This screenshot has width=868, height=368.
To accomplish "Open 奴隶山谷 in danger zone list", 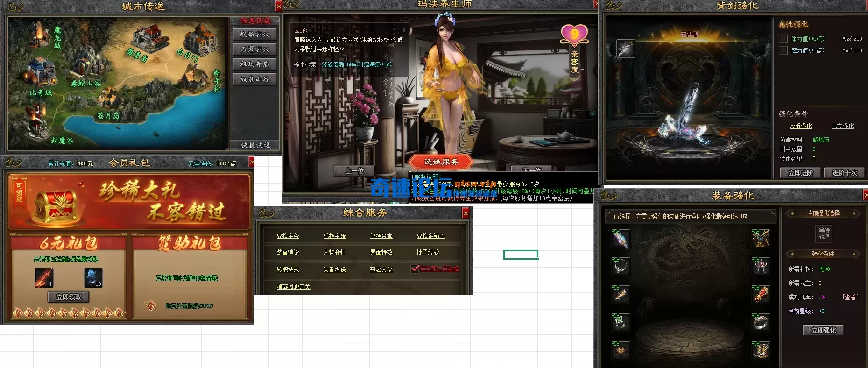I will (255, 79).
